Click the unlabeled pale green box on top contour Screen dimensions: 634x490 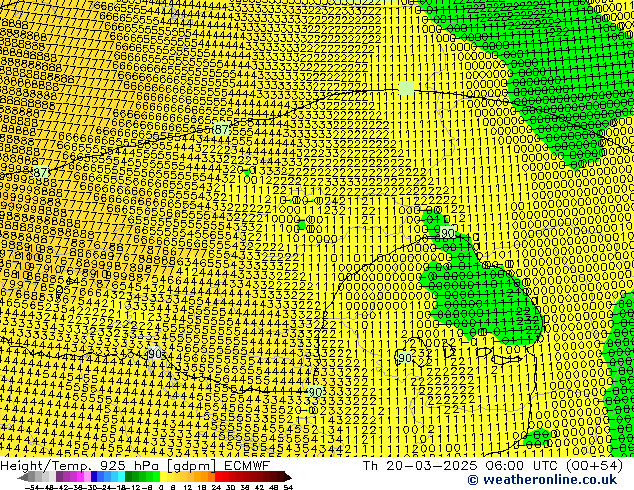point(406,89)
